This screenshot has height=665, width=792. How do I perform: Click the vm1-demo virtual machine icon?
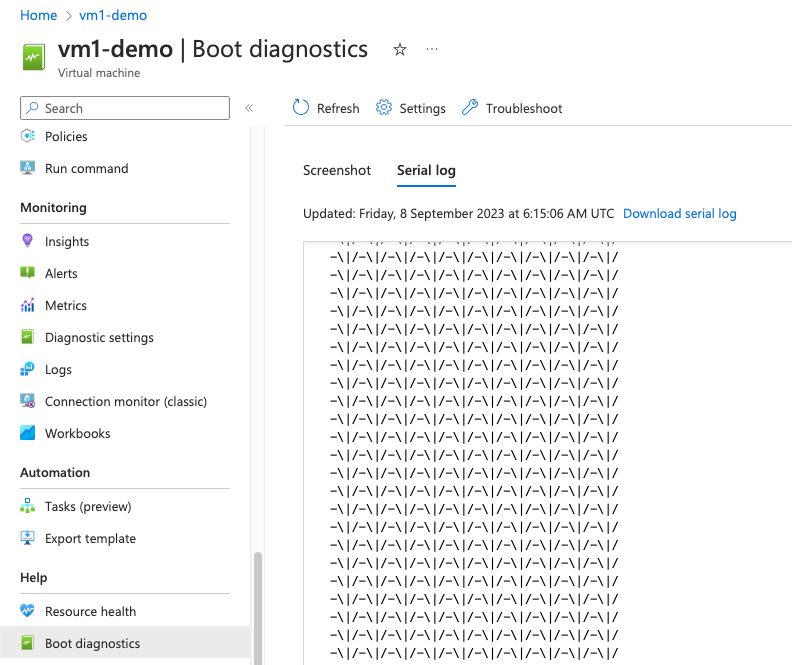point(34,57)
